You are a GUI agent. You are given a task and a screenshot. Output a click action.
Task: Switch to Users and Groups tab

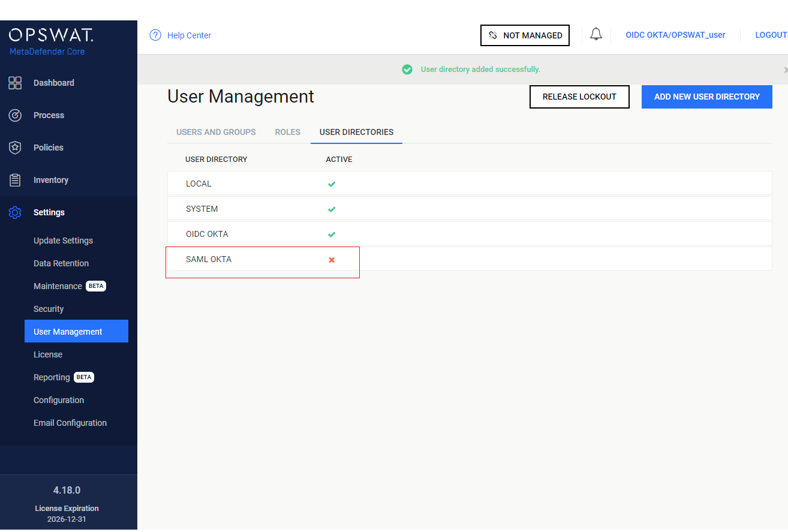[x=216, y=132]
